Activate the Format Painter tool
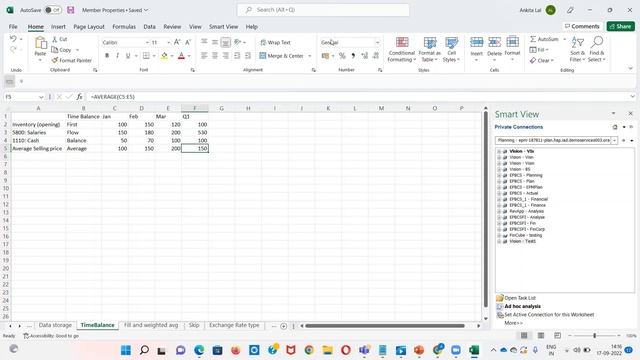This screenshot has width=640, height=360. click(x=71, y=60)
